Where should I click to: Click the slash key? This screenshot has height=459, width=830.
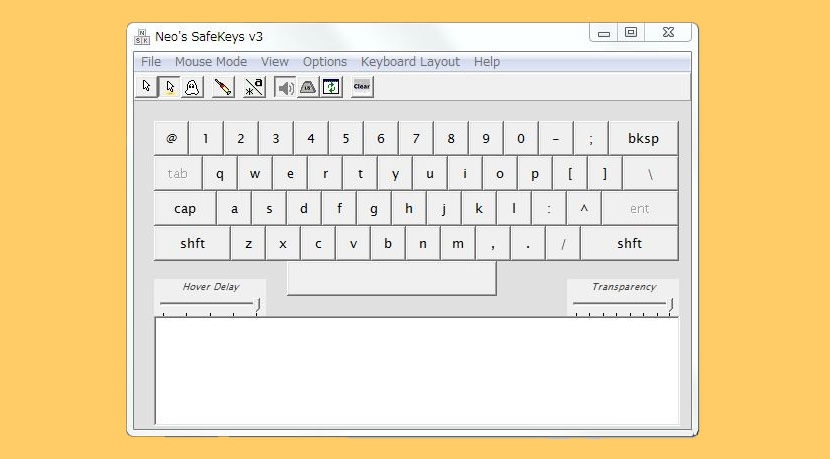[x=563, y=244]
